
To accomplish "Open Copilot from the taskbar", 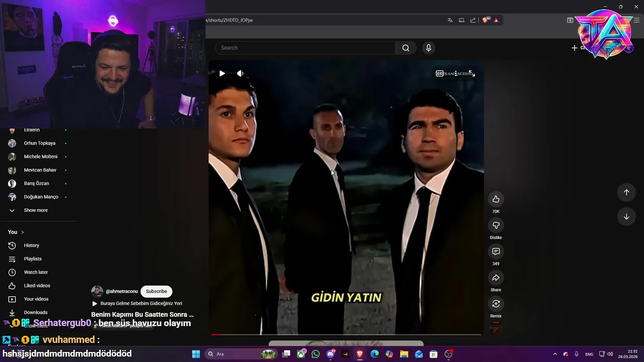I will (389, 354).
